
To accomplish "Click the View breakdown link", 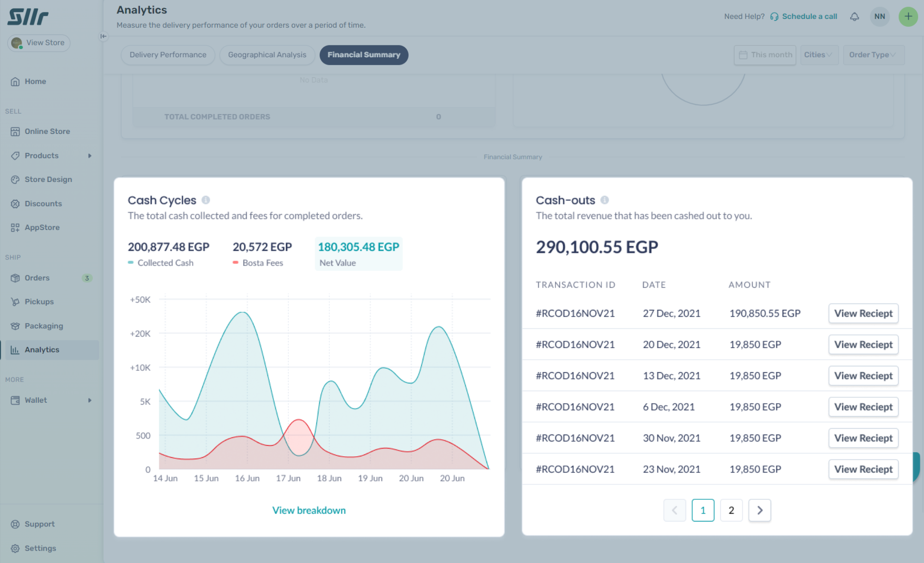I will tap(309, 510).
